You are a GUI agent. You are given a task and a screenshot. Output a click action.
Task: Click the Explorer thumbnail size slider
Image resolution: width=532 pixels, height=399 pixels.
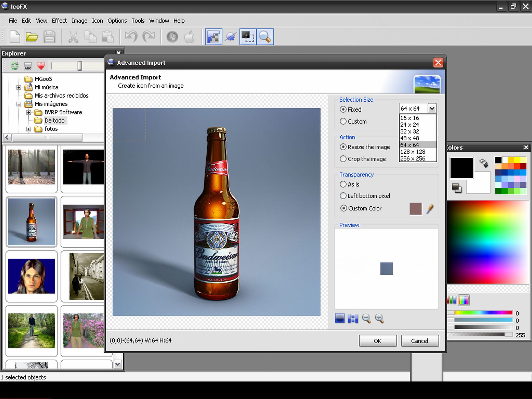79,66
